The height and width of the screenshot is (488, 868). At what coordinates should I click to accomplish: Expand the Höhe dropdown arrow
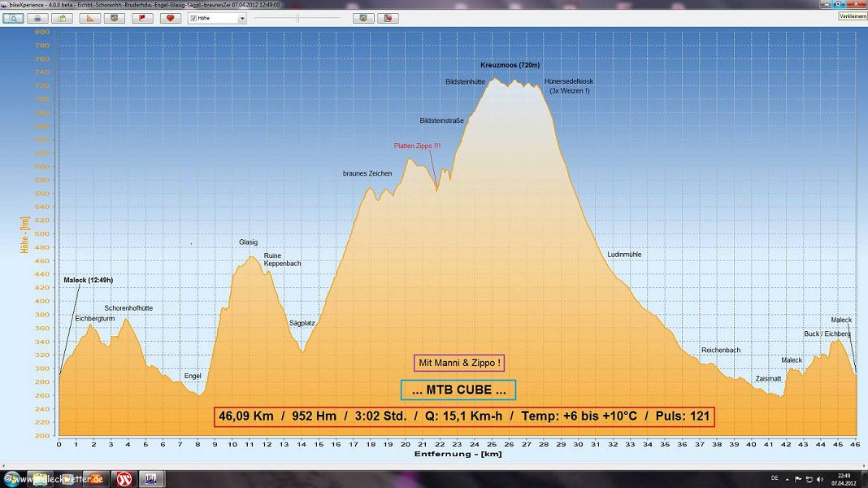pos(242,18)
